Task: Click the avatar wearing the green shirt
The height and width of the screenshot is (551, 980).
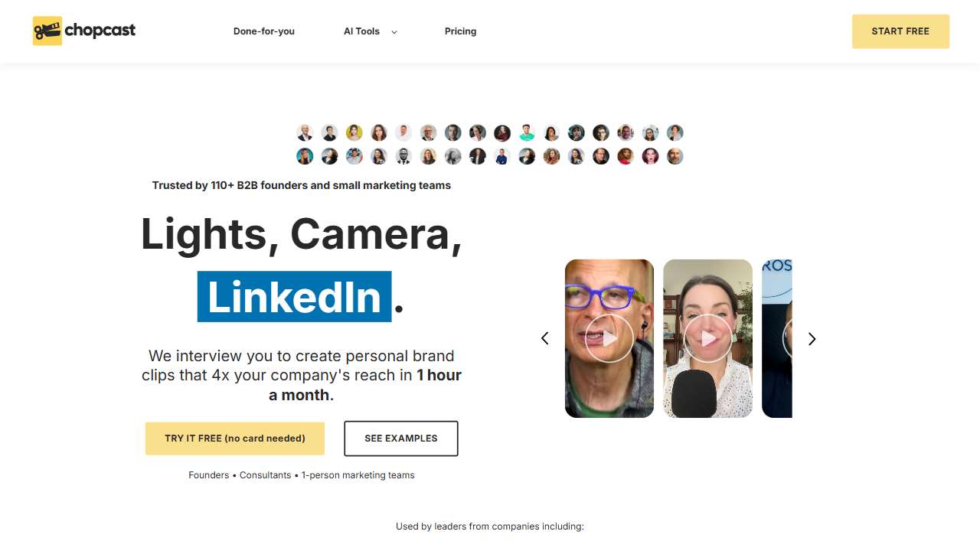Action: click(x=527, y=132)
